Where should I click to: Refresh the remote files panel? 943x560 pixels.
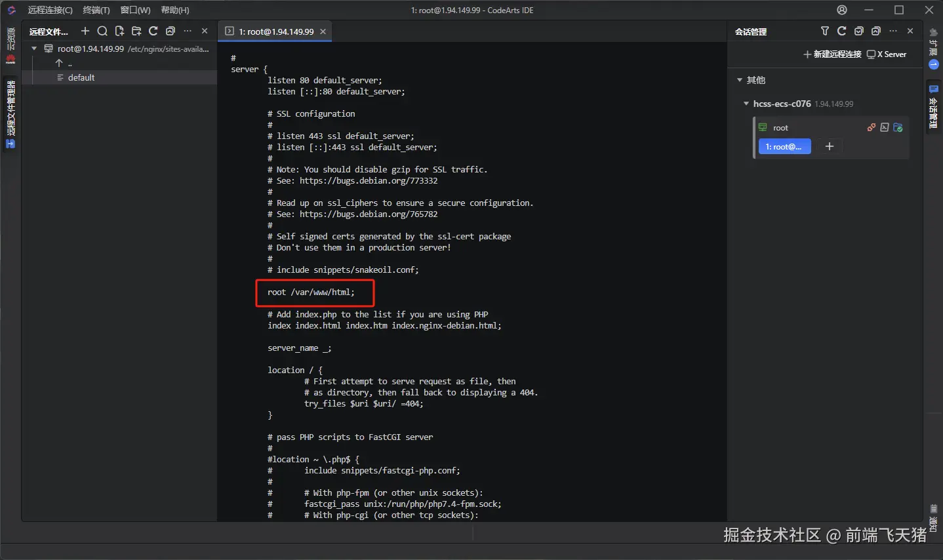tap(153, 31)
